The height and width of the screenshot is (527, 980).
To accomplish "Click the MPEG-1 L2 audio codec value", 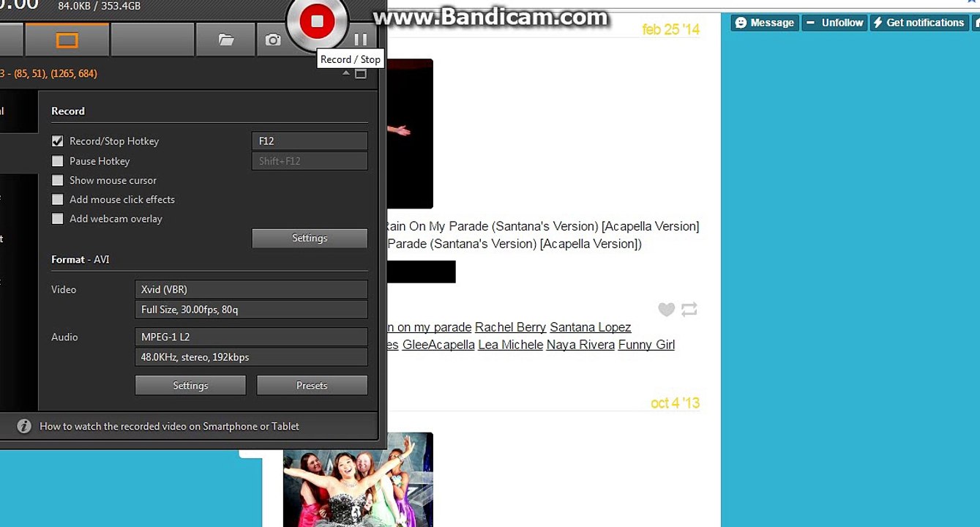I will pos(251,337).
